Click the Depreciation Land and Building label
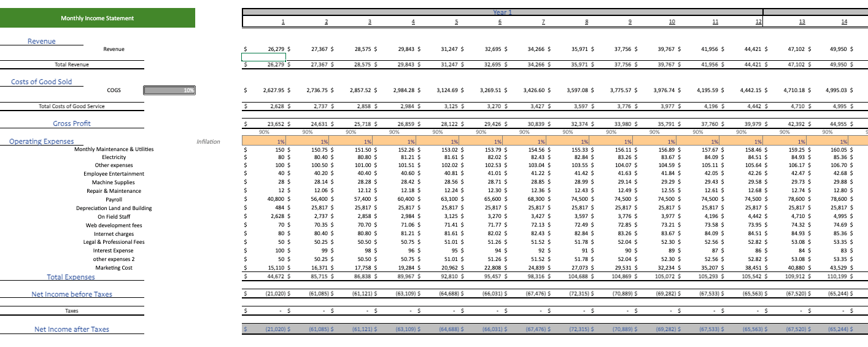Image resolution: width=868 pixels, height=347 pixels. (x=114, y=208)
